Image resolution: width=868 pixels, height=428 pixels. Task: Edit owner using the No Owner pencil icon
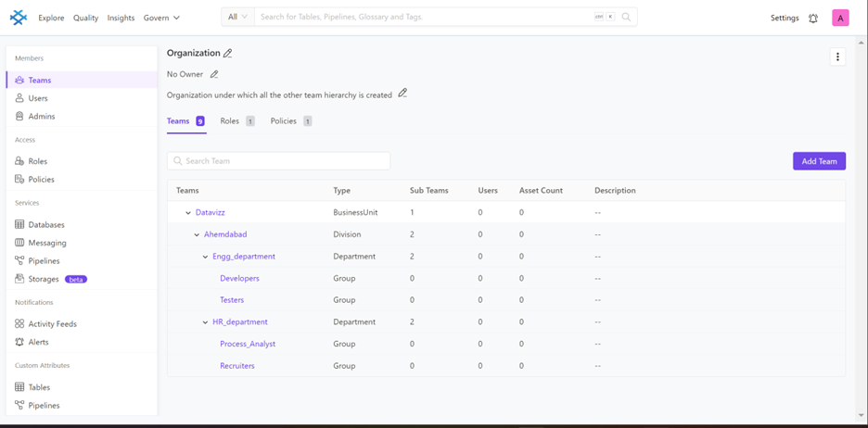[x=214, y=74]
